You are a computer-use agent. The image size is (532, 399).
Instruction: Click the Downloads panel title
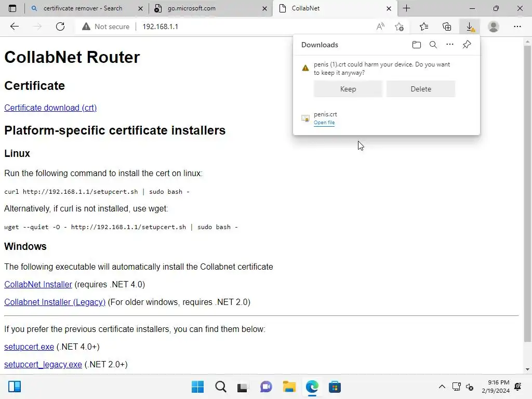320,45
